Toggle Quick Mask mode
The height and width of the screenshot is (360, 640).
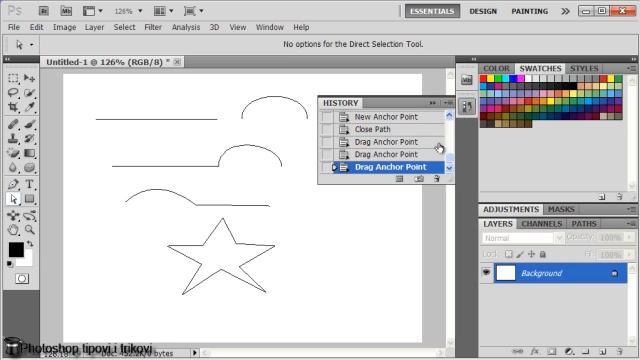pyautogui.click(x=22, y=279)
